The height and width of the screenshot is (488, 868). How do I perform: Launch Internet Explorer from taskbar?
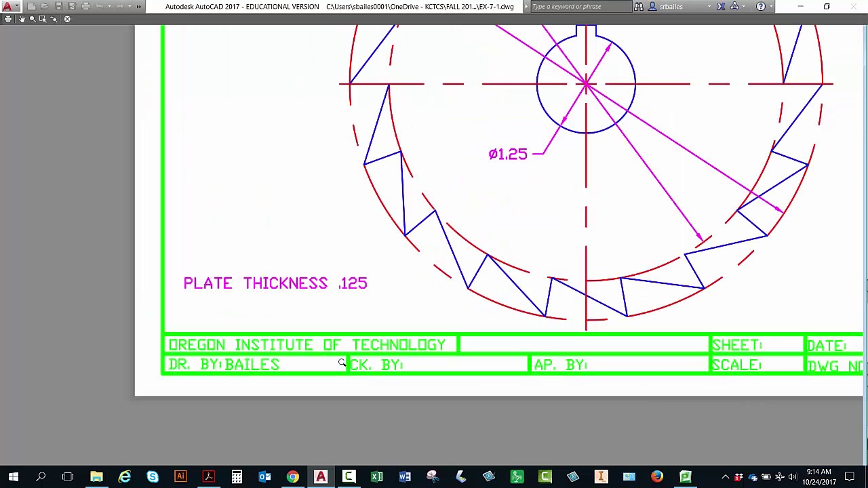(125, 476)
